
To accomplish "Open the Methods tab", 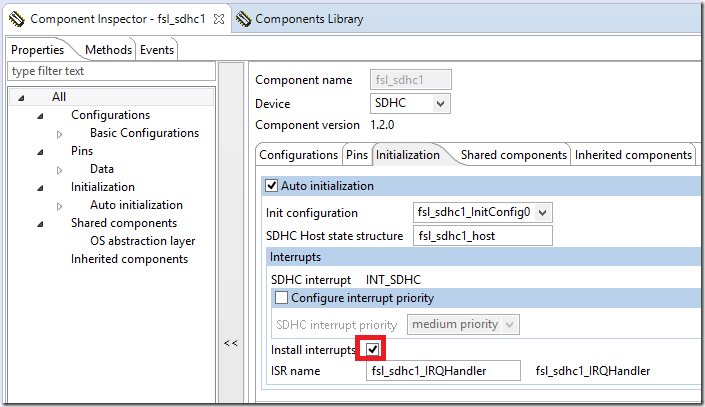I will 108,50.
